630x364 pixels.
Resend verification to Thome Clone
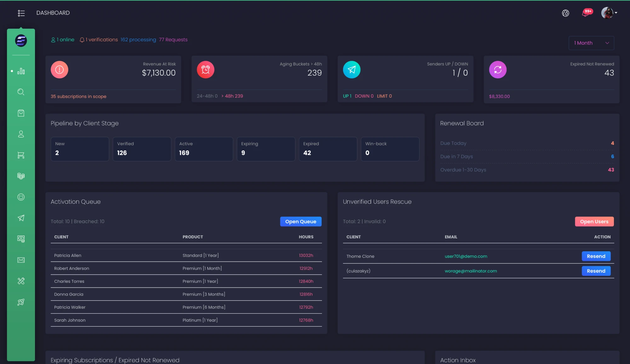[596, 256]
